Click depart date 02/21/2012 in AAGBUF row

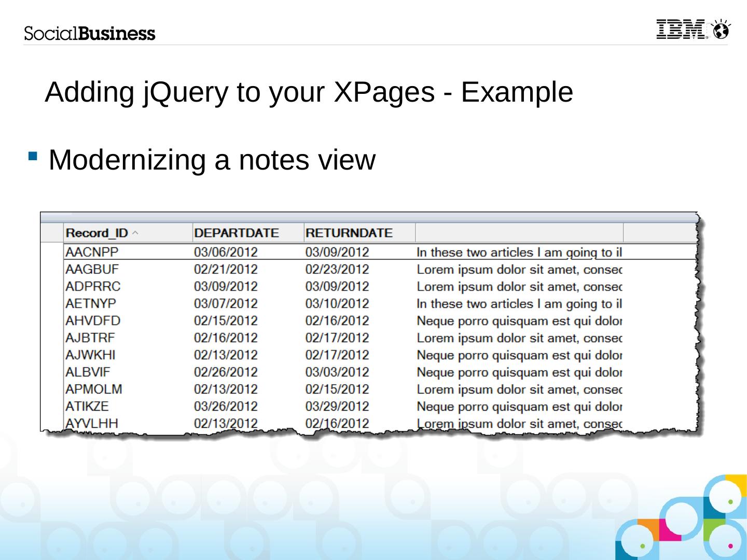[x=226, y=269]
